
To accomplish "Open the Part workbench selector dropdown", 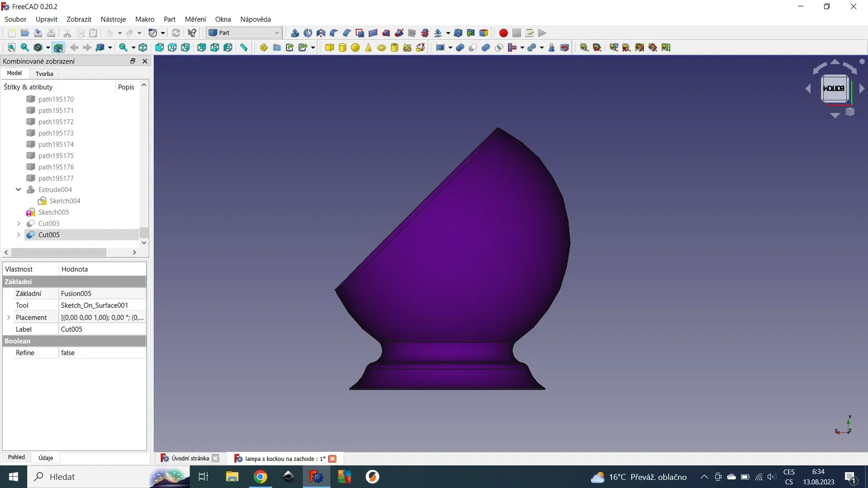I will [x=244, y=33].
